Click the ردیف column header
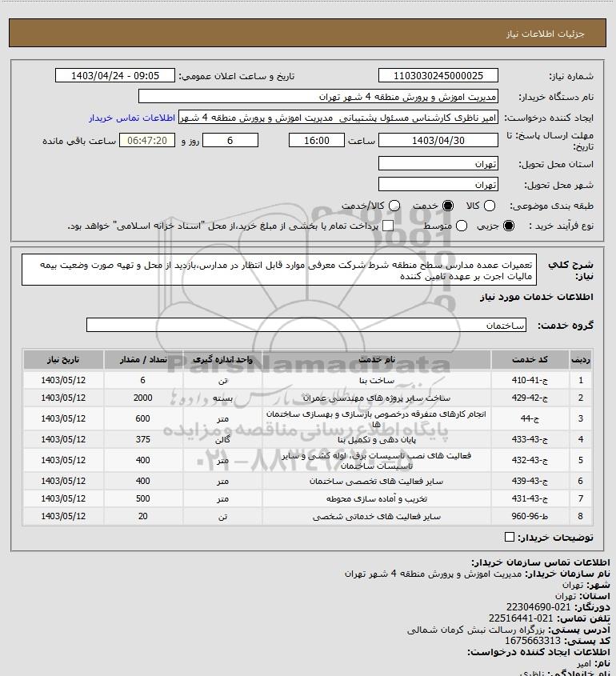The image size is (616, 676). click(x=580, y=359)
